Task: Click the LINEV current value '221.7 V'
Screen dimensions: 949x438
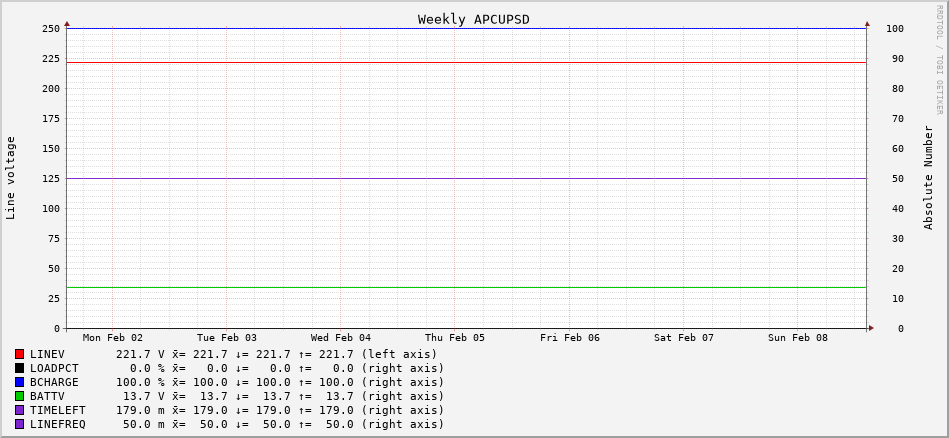Action: tap(140, 354)
